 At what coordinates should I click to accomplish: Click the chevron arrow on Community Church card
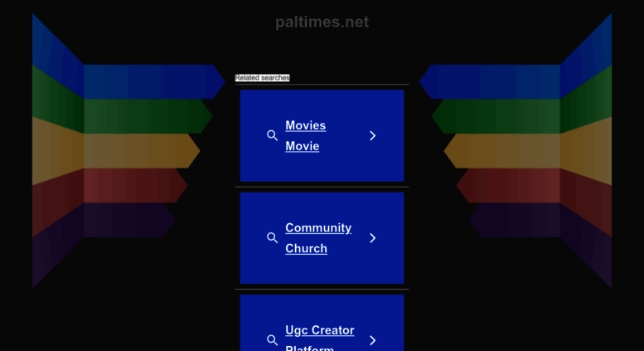(372, 238)
